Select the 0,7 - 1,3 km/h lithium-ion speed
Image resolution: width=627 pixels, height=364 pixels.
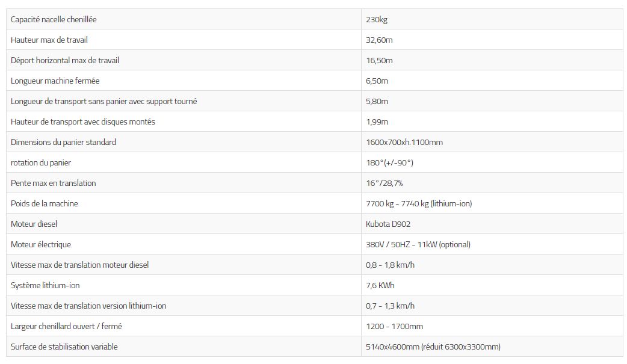coord(390,306)
